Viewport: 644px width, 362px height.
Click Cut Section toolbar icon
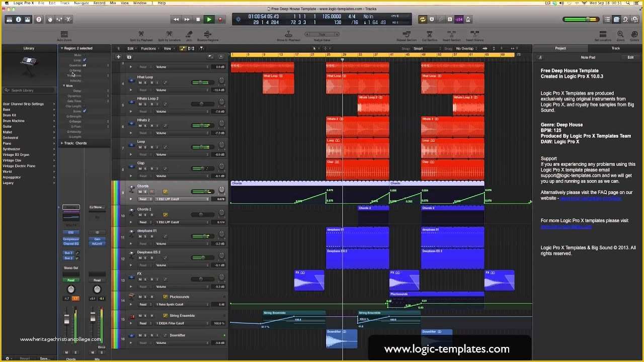pos(429,36)
